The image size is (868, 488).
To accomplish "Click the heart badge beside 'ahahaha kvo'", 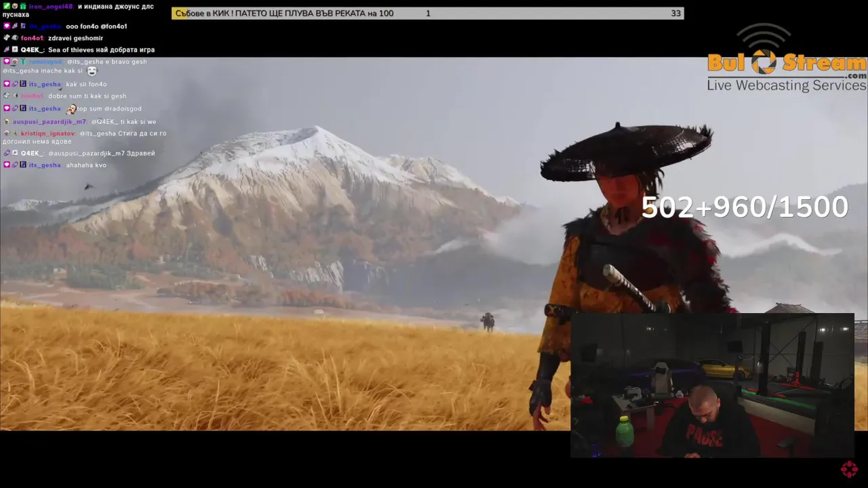I will click(x=7, y=165).
